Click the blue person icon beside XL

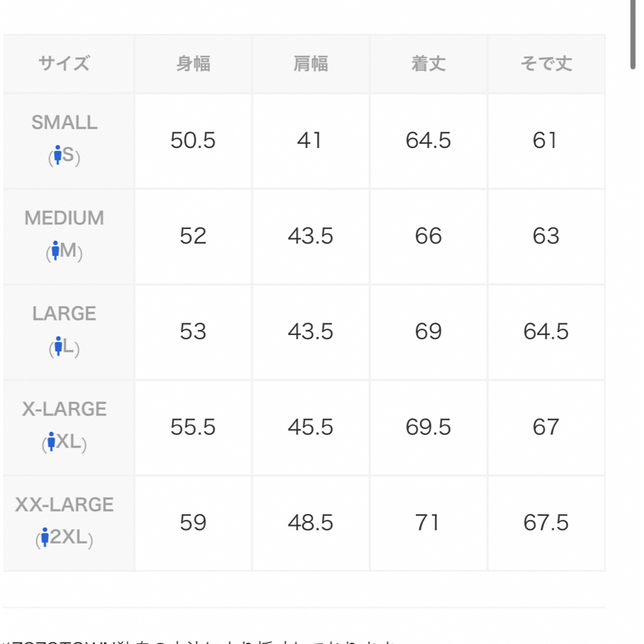coord(51,441)
